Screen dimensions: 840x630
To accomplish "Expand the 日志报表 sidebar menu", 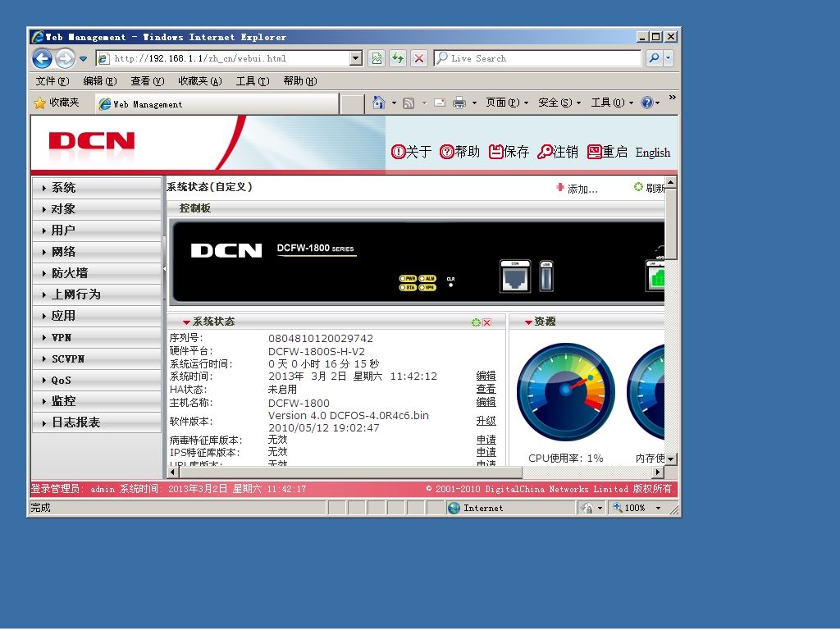I will pos(97,422).
